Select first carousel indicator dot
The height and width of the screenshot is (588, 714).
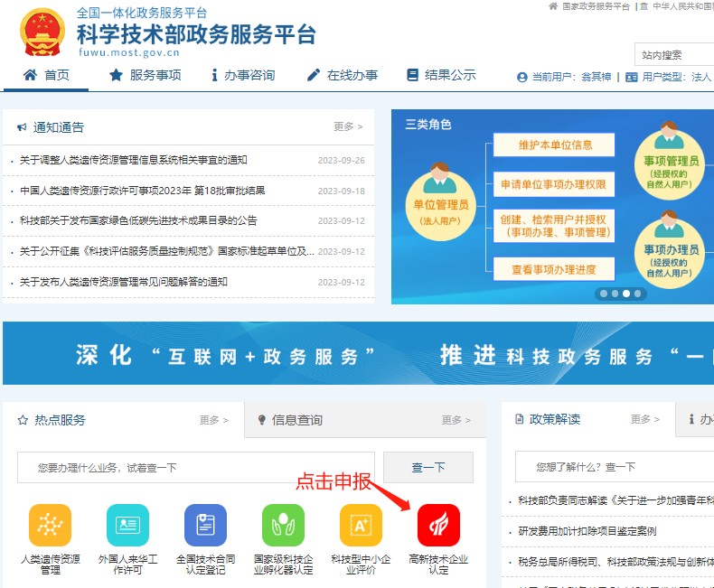[603, 294]
